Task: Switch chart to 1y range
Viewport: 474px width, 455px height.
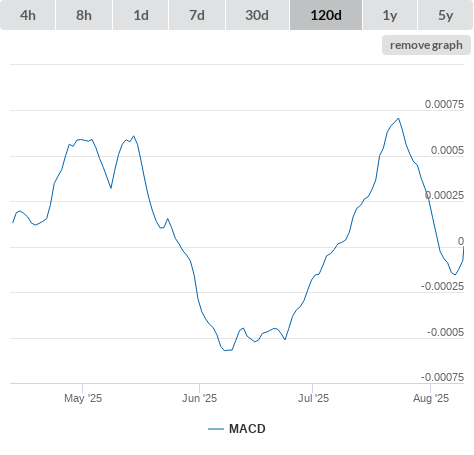Action: (x=390, y=15)
